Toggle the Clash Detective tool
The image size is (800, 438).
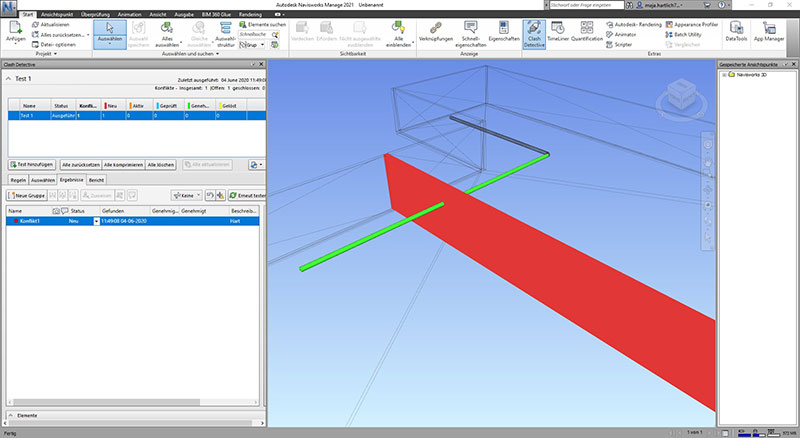click(x=534, y=34)
